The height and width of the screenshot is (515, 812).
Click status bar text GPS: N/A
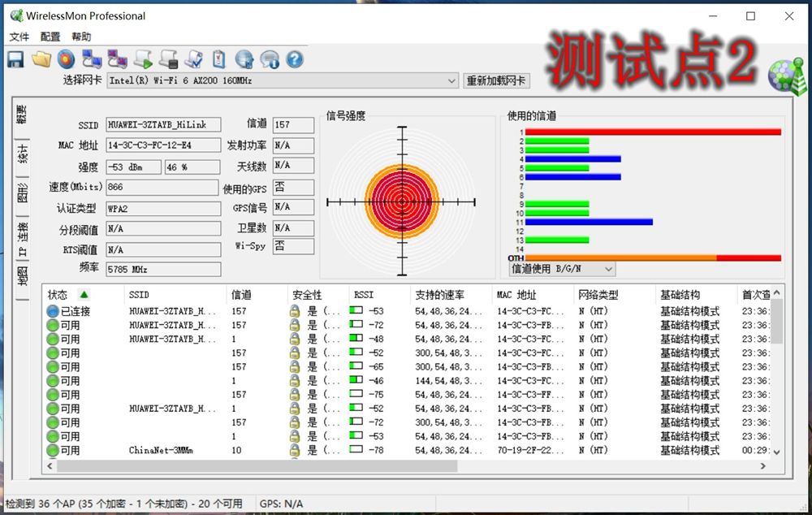281,504
